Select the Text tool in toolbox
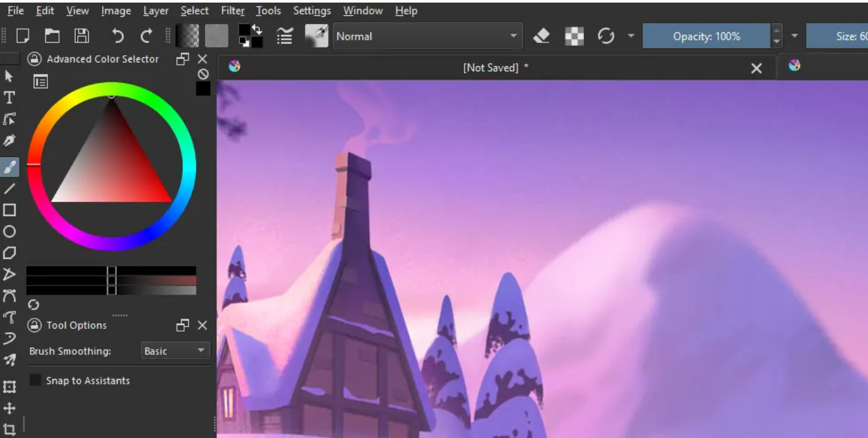Screen dimensions: 868x438 tap(10, 98)
